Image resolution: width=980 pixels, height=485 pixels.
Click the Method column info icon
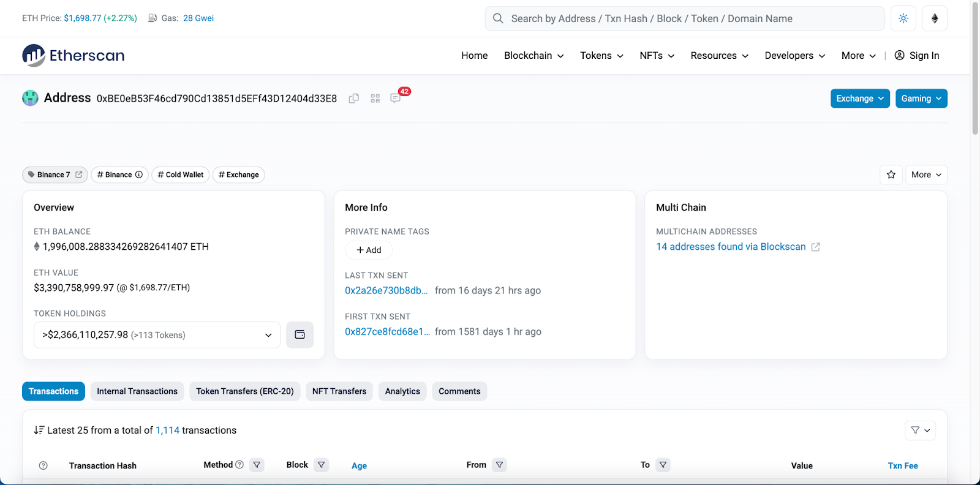point(239,465)
